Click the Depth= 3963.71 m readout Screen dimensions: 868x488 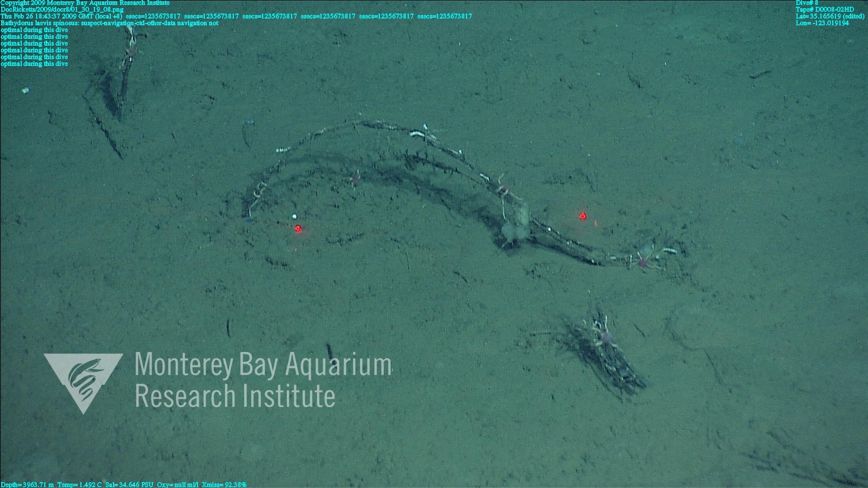pos(27,485)
